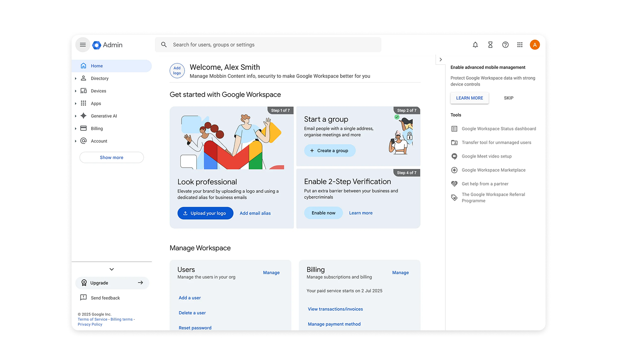Click the Google Admin logo
Viewport: 618px width, 364px height.
pyautogui.click(x=107, y=45)
